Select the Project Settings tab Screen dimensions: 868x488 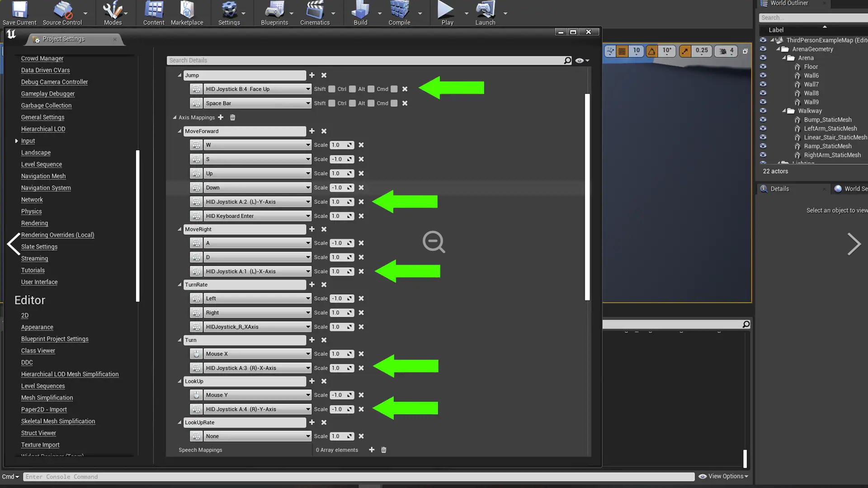(63, 39)
